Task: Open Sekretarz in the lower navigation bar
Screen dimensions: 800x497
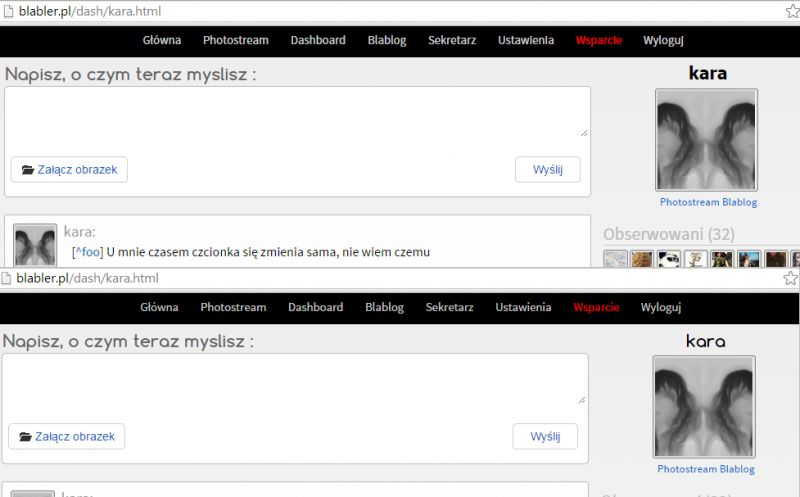Action: [449, 307]
